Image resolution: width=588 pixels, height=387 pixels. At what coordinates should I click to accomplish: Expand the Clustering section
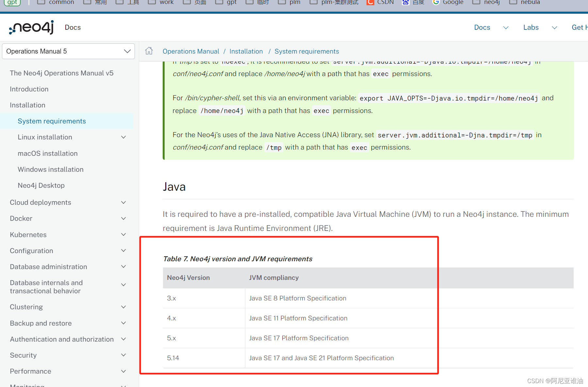123,307
